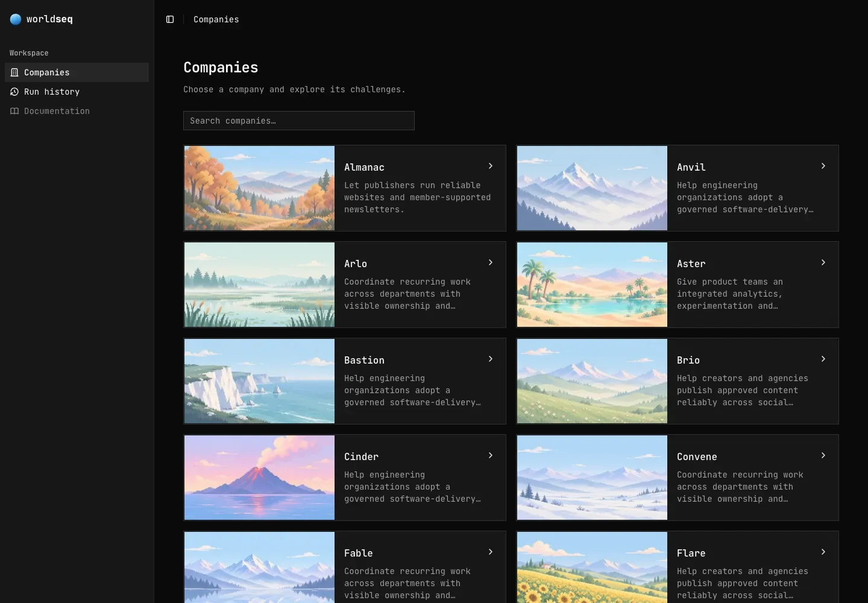Open the Aster card chevron
The height and width of the screenshot is (603, 868).
823,262
